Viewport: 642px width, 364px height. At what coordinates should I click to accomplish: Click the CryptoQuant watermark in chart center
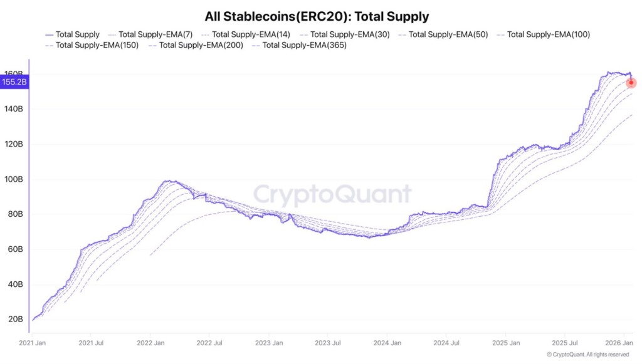tap(332, 194)
